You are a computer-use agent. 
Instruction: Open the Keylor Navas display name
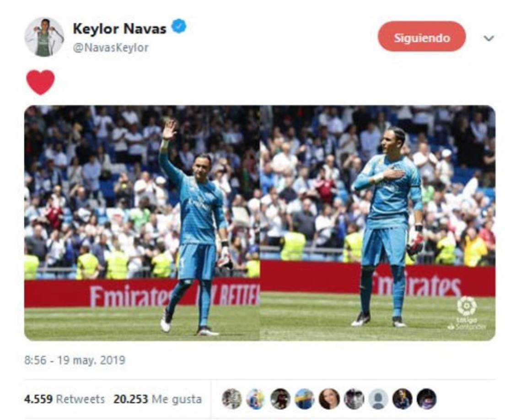[119, 29]
